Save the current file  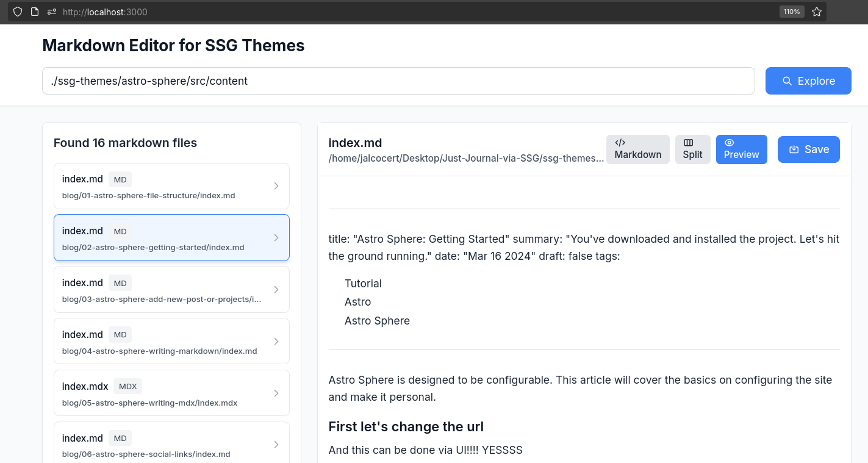coord(809,149)
